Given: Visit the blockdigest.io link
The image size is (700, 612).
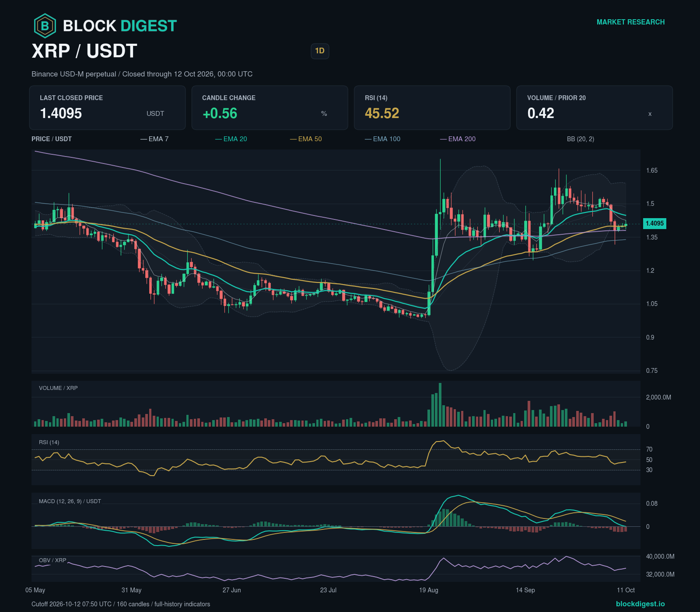Looking at the screenshot, I should point(640,604).
